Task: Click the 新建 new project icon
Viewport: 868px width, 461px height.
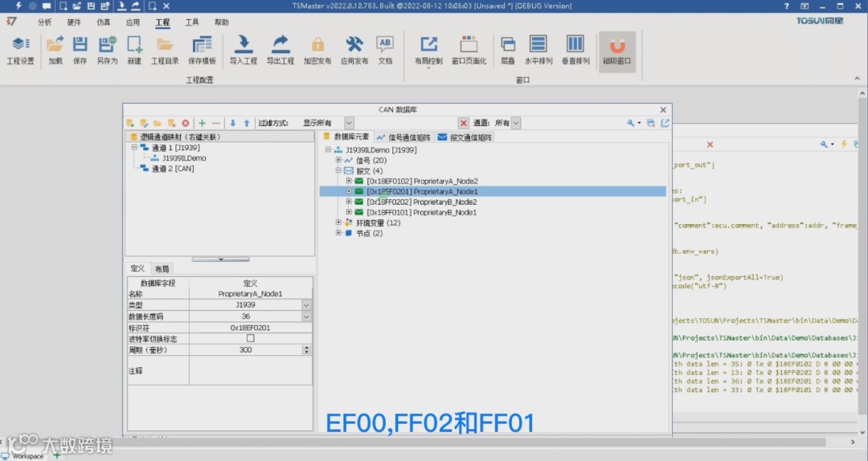Action: point(134,51)
